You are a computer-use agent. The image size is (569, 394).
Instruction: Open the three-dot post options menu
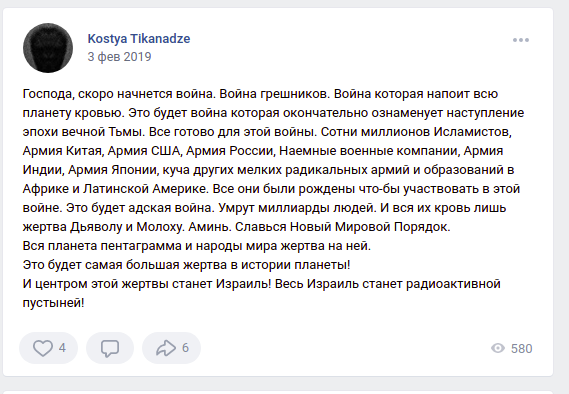click(521, 40)
